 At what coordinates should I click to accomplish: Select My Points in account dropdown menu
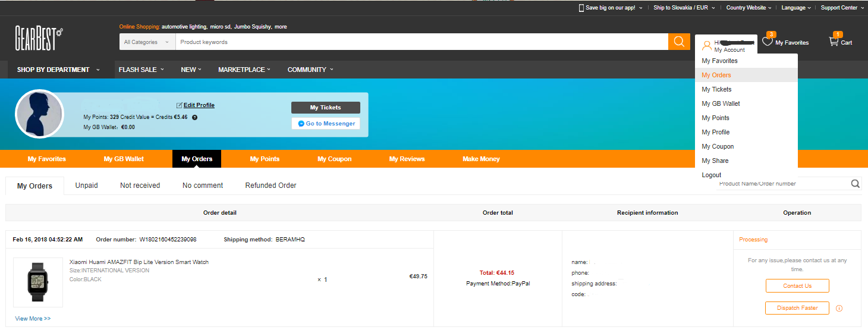coord(746,118)
